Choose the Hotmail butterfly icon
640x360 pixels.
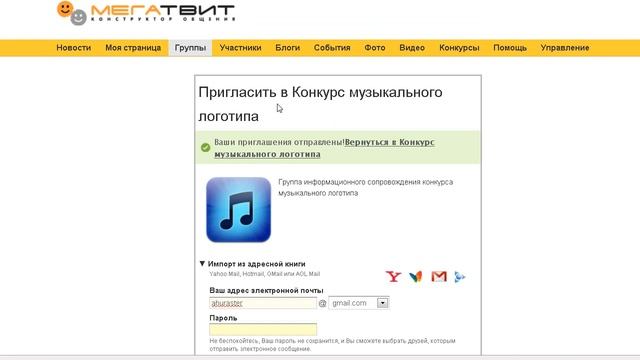[x=416, y=277]
